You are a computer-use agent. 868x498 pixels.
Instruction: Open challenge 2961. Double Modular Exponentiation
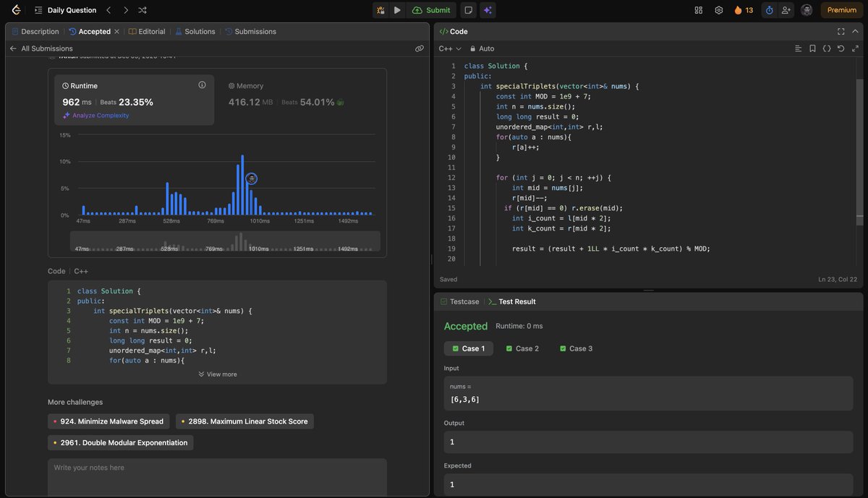point(121,442)
